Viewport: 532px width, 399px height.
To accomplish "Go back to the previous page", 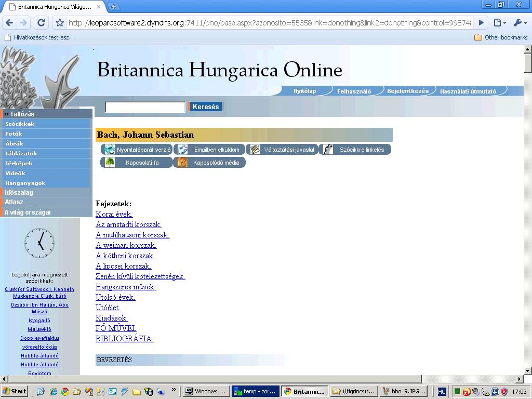I will pyautogui.click(x=9, y=23).
